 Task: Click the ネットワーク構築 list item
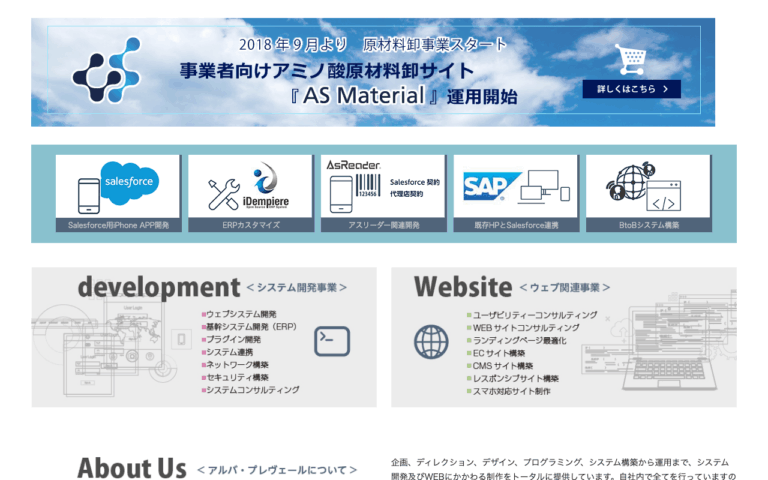point(235,365)
